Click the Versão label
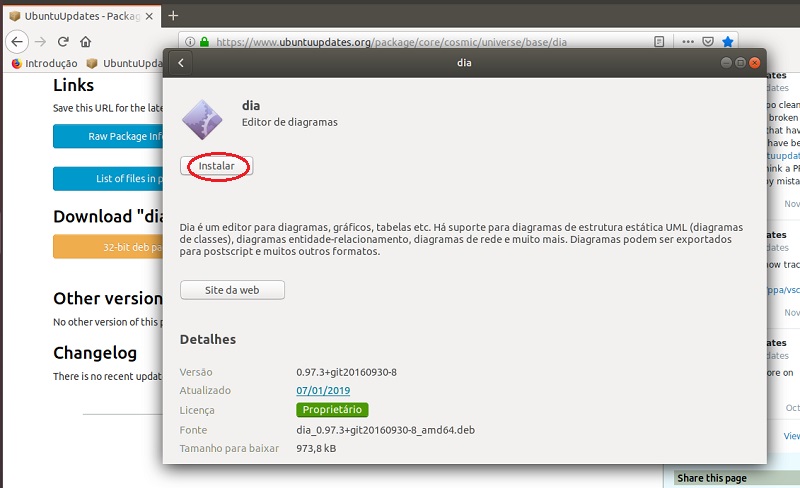Image resolution: width=800 pixels, height=488 pixels. click(196, 372)
